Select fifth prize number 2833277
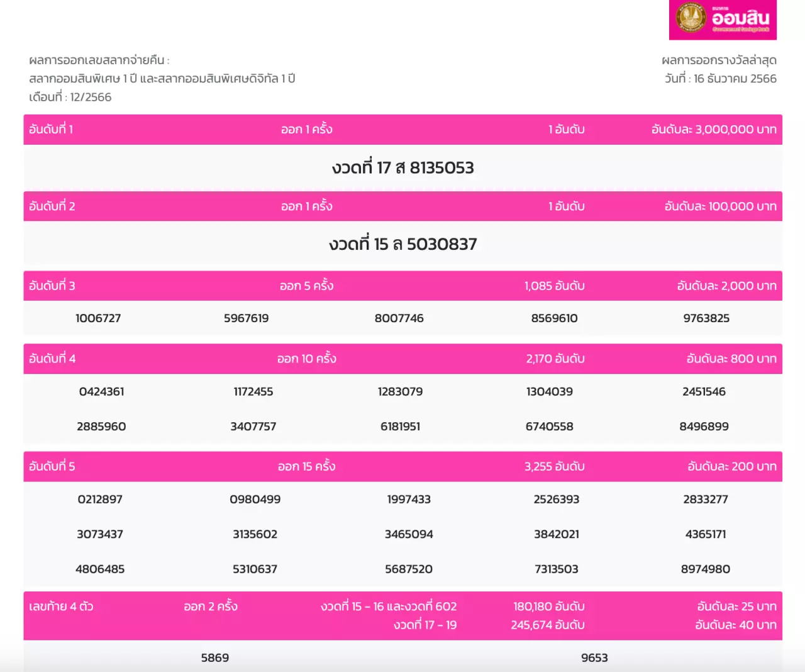This screenshot has height=672, width=805. pyautogui.click(x=706, y=500)
